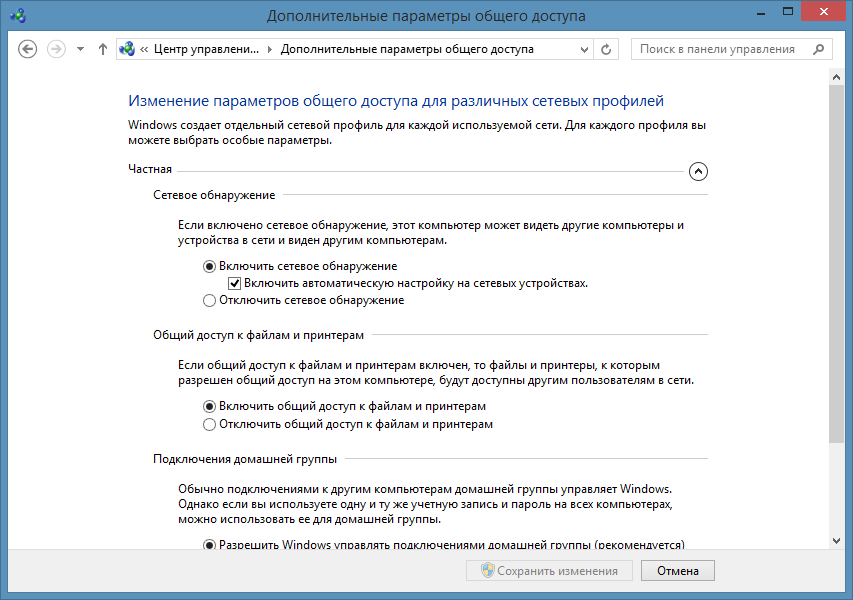Click the window system icon in the title bar
853x600 pixels.
click(18, 15)
